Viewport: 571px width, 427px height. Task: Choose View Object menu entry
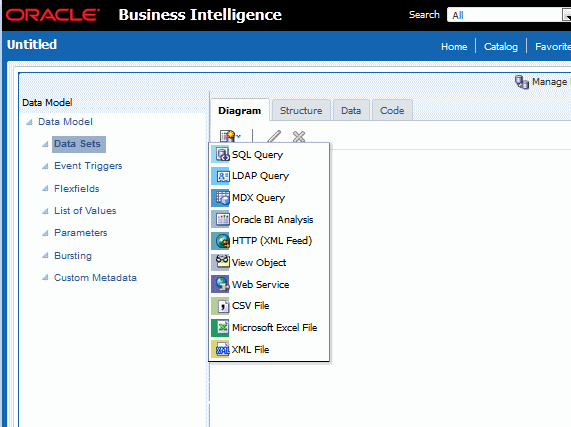(x=269, y=262)
